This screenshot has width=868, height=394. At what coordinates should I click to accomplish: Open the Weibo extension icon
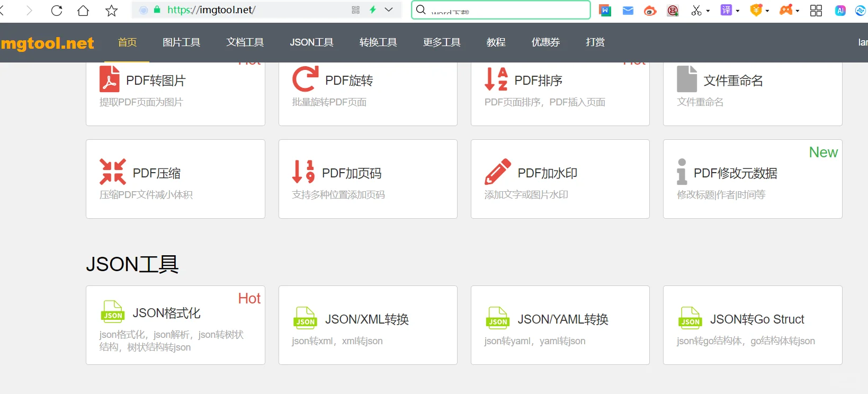pos(650,10)
